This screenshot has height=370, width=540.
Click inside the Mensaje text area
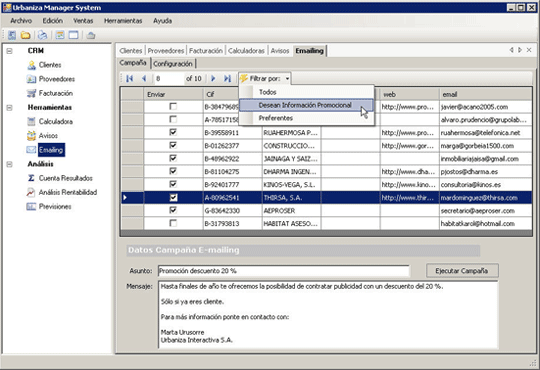point(328,315)
